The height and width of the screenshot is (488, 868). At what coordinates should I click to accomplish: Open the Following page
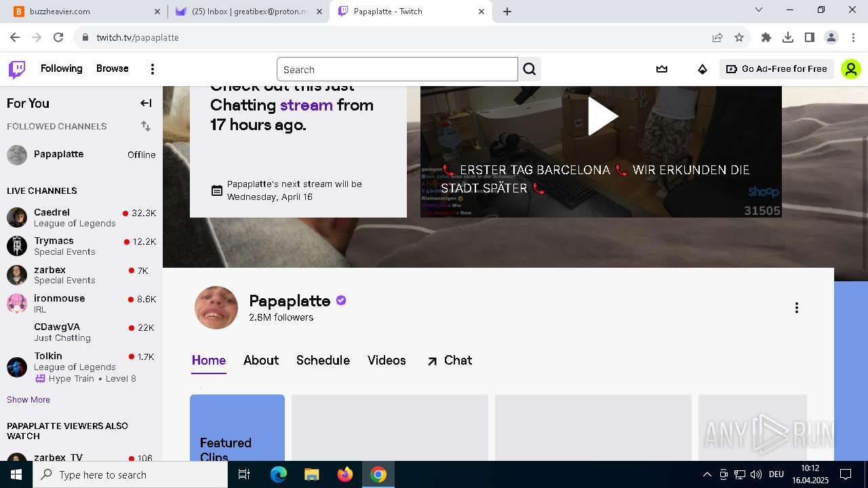tap(61, 68)
